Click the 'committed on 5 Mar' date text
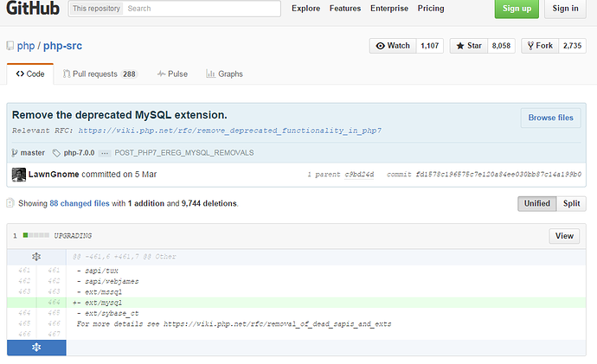Viewport: 597px width, 364px height. point(119,174)
